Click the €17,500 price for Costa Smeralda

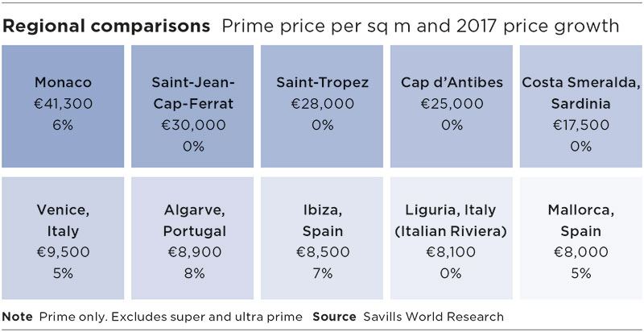[x=580, y=126]
